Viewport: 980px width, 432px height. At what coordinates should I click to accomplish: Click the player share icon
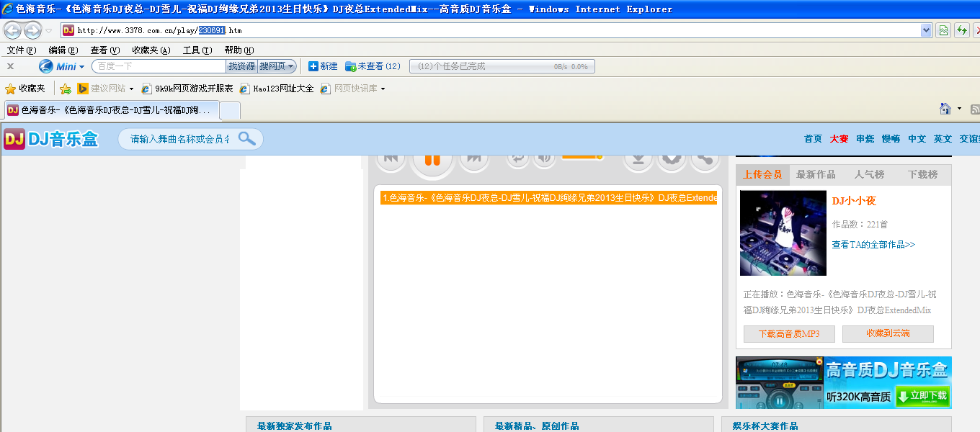(705, 160)
